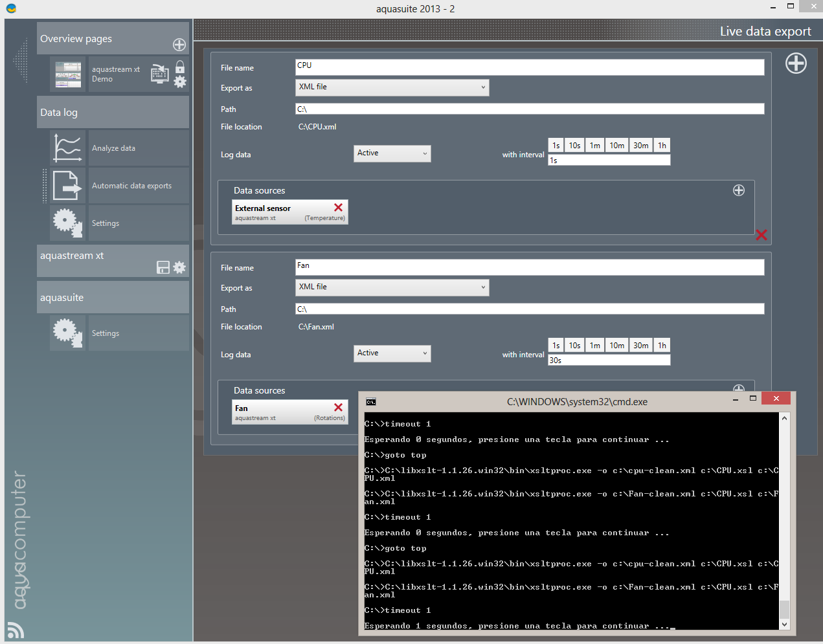Viewport: 823px width, 644px height.
Task: Open the CPU Log data Active dropdown
Action: tap(392, 153)
